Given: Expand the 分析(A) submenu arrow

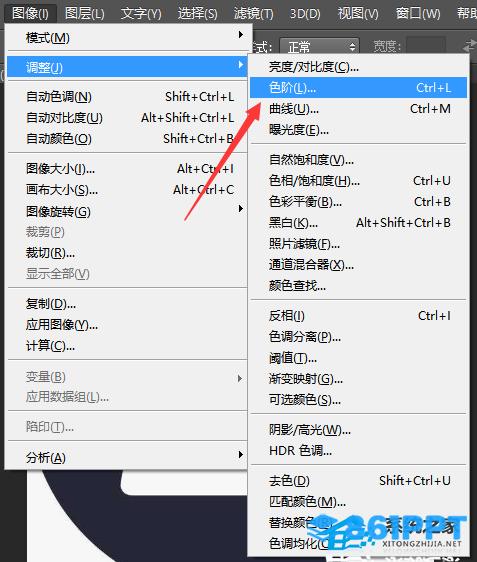Looking at the screenshot, I should (x=241, y=454).
